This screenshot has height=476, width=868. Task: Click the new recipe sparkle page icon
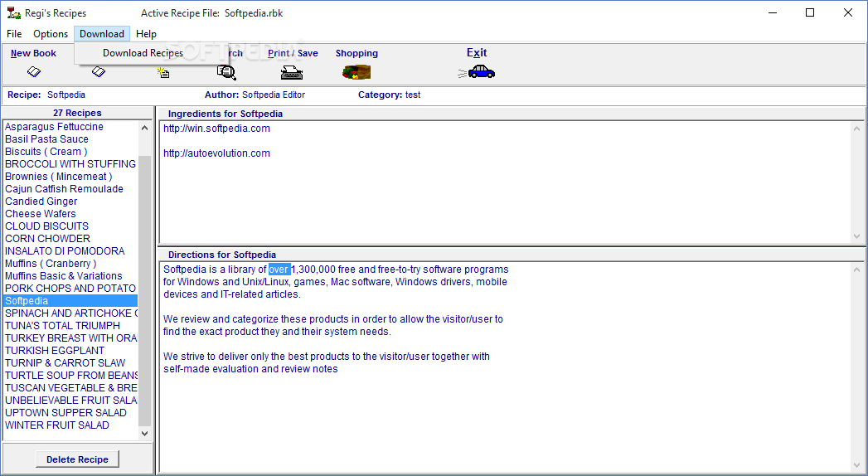[163, 72]
